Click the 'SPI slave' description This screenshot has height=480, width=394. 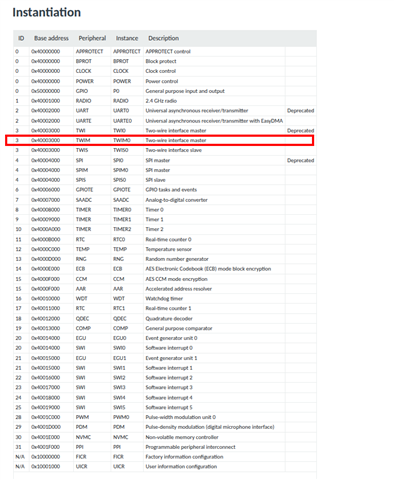(x=155, y=180)
